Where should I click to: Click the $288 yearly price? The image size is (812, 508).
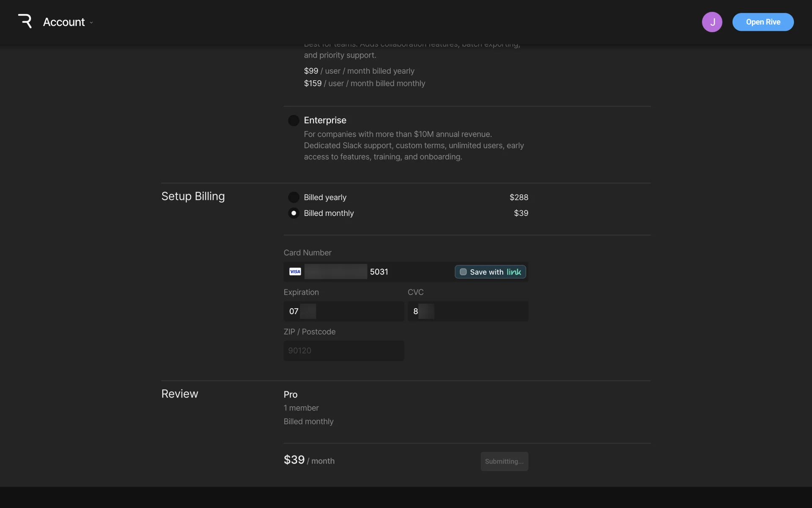click(x=518, y=197)
